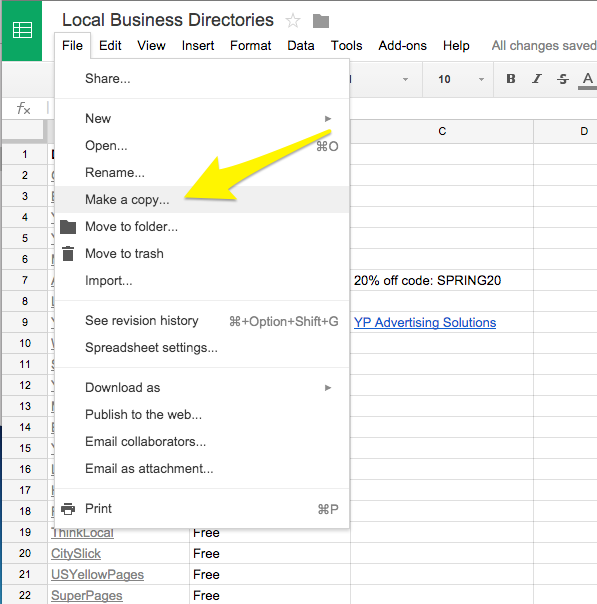
Task: Toggle italic formatting
Action: click(537, 79)
